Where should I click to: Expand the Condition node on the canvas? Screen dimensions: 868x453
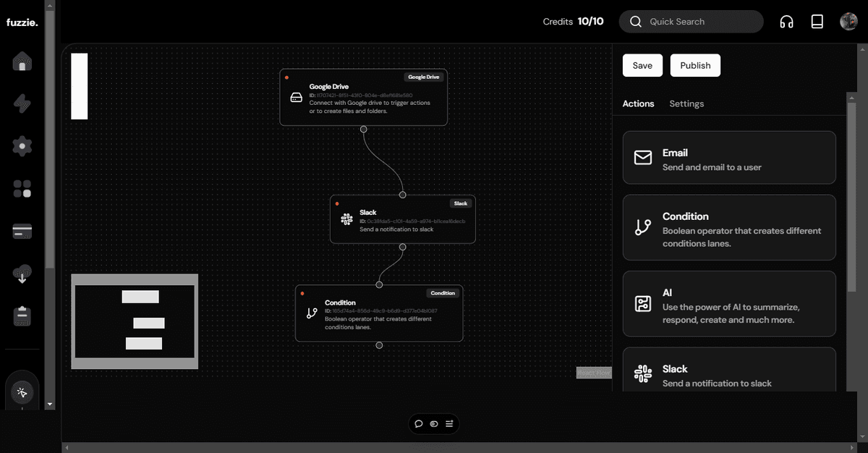[379, 313]
